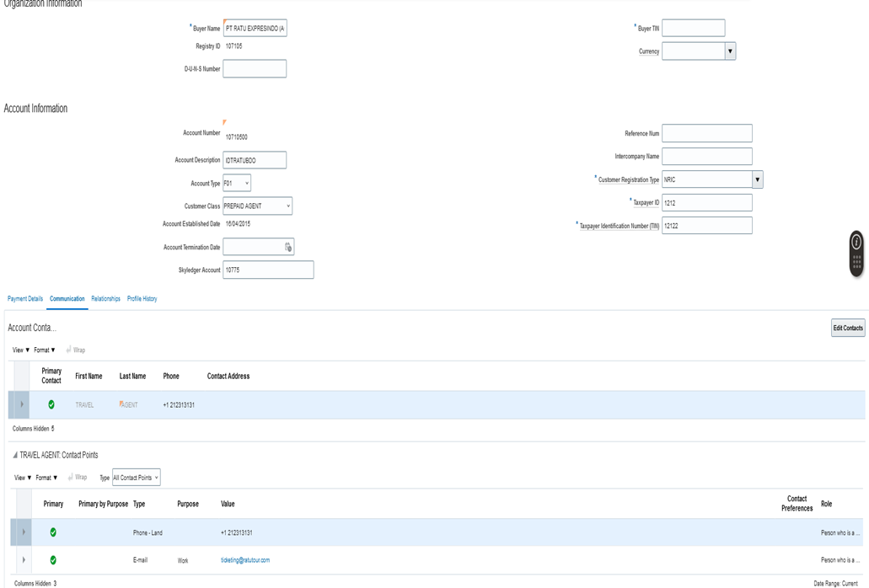Image resolution: width=869 pixels, height=588 pixels.
Task: Click the Taxpayer Identification Number (TIN) field
Action: (707, 226)
